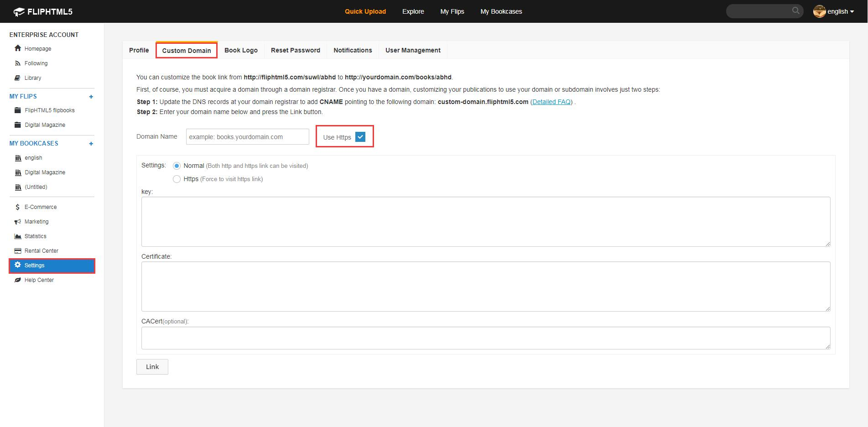Image resolution: width=868 pixels, height=427 pixels.
Task: Select the Normal settings radio button
Action: click(177, 166)
